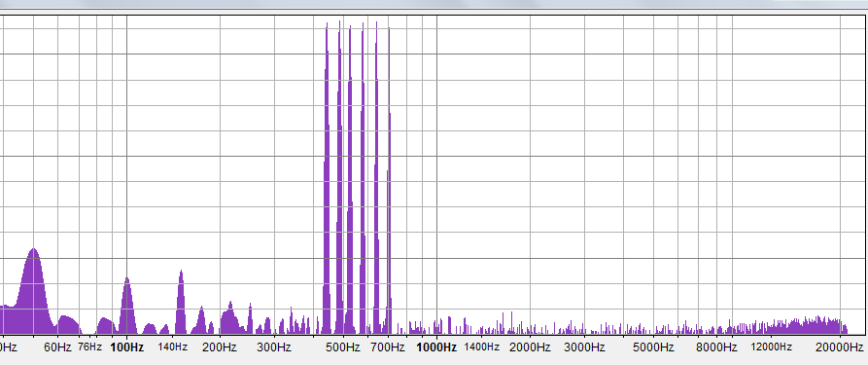Click the narrow spectrum peak just right of 140Hz
The width and height of the screenshot is (868, 365).
point(181,303)
